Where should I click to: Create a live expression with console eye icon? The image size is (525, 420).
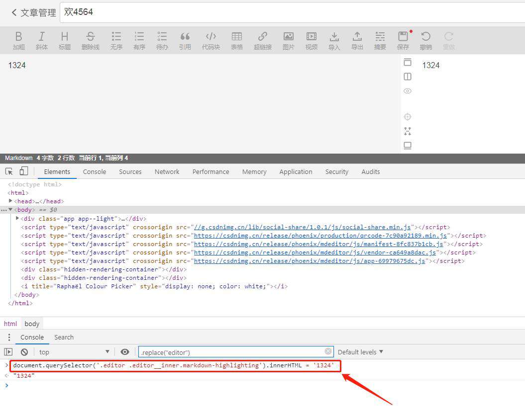point(125,352)
